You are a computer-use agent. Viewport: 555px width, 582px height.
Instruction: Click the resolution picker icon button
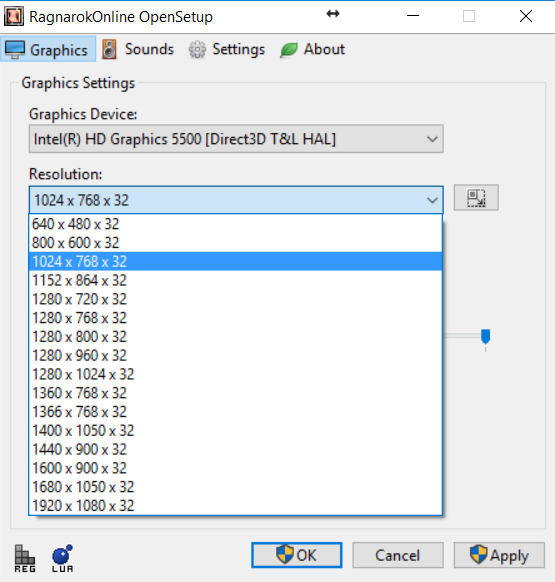click(x=476, y=198)
